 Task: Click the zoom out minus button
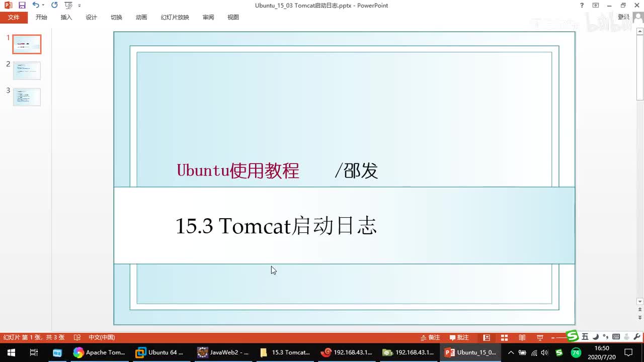click(x=553, y=337)
